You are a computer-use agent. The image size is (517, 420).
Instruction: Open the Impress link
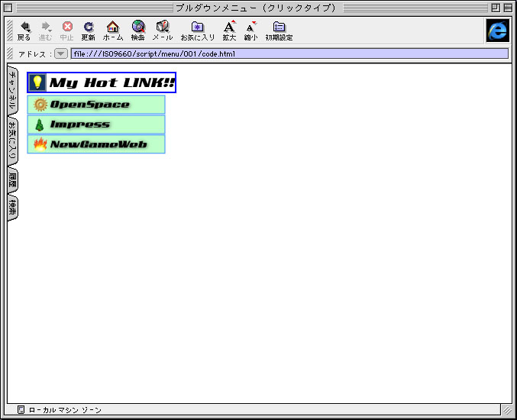96,124
